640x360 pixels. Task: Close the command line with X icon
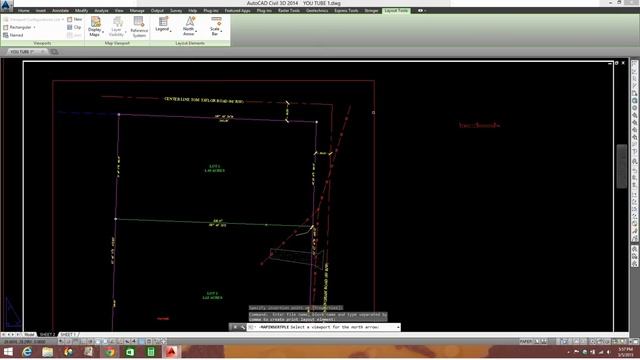pyautogui.click(x=235, y=327)
